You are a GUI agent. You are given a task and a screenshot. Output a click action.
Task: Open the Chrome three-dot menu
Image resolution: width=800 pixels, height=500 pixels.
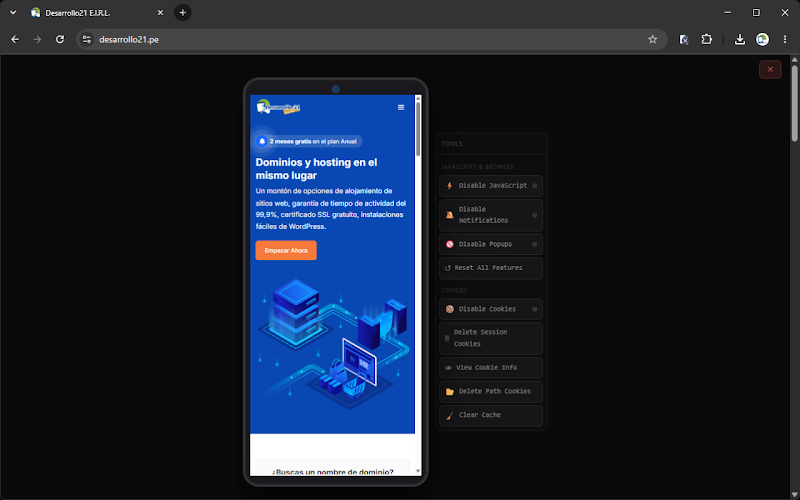pos(785,39)
